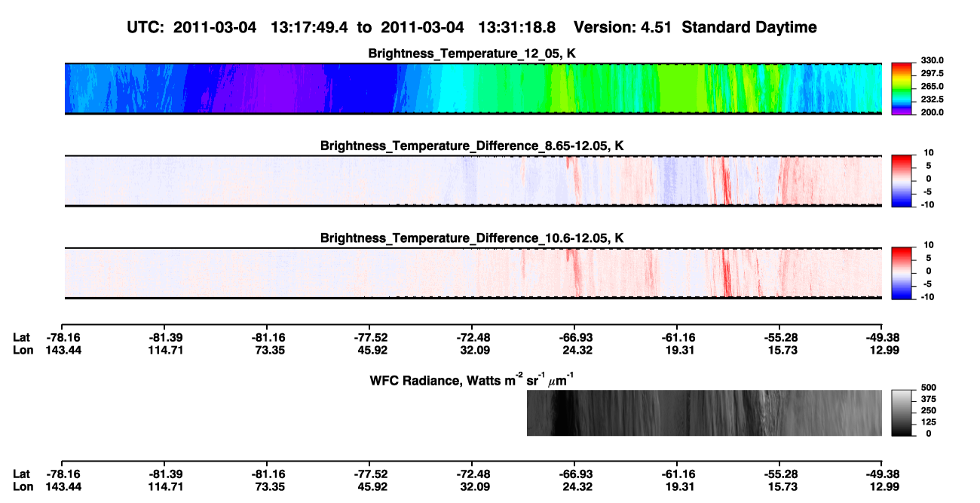The height and width of the screenshot is (503, 980).
Task: Click the red-blue colorbar of the 10.6-12.05 difference
Action: coord(901,272)
